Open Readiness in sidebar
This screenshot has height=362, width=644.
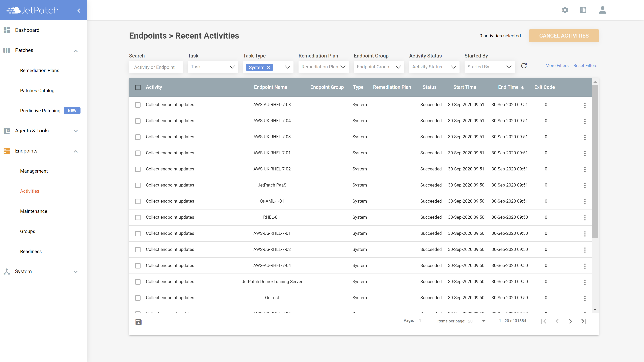point(31,251)
